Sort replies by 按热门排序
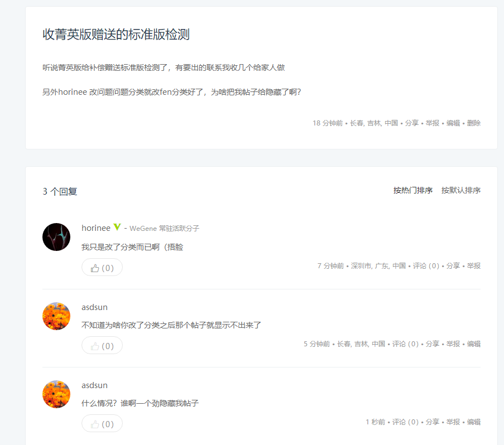 (x=412, y=190)
